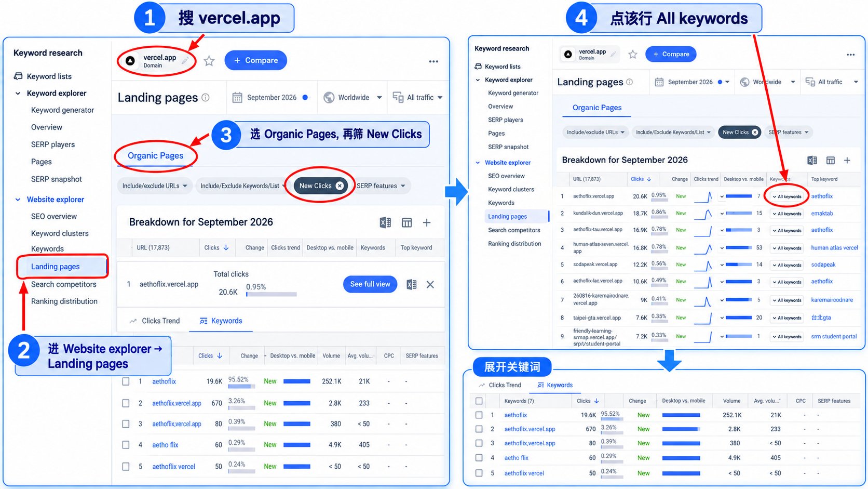Image resolution: width=868 pixels, height=489 pixels.
Task: Click the Compare button in left panel
Action: 255,60
